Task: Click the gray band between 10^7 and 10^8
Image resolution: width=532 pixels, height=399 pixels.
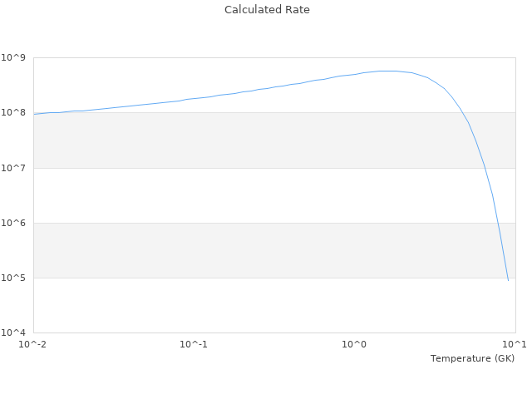Action: coord(249,140)
